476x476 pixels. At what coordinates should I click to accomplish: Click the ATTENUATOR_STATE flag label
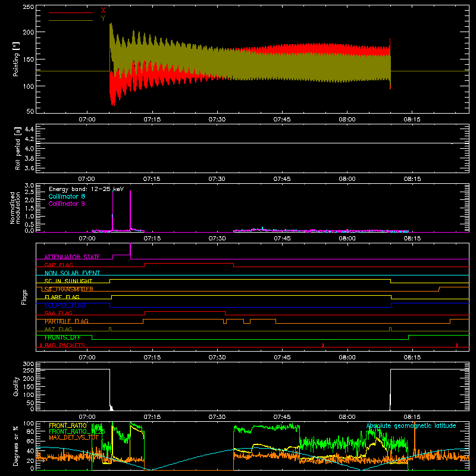click(72, 257)
